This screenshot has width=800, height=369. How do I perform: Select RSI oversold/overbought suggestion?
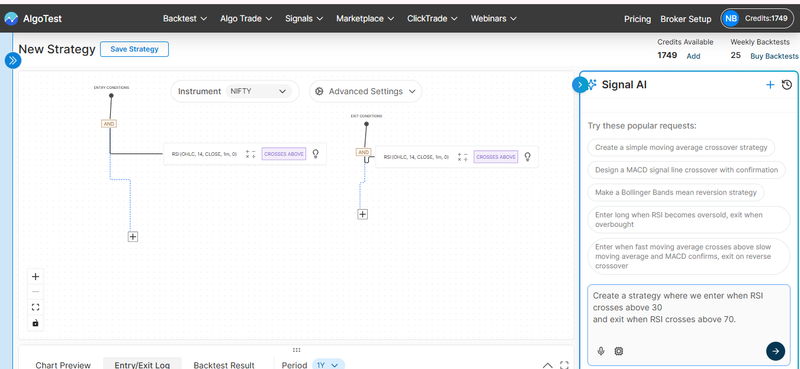click(688, 219)
